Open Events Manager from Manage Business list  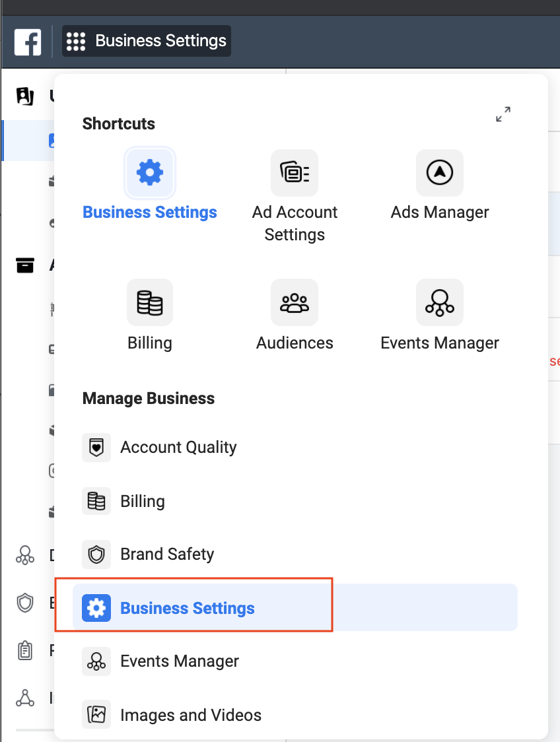click(x=180, y=661)
